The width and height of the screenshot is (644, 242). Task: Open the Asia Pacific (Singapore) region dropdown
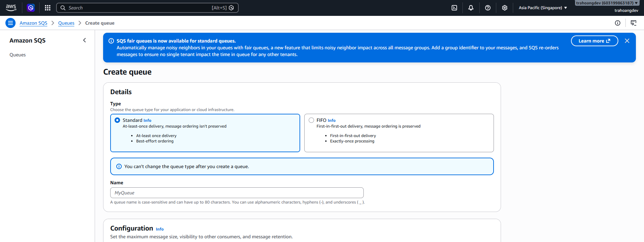(x=543, y=8)
